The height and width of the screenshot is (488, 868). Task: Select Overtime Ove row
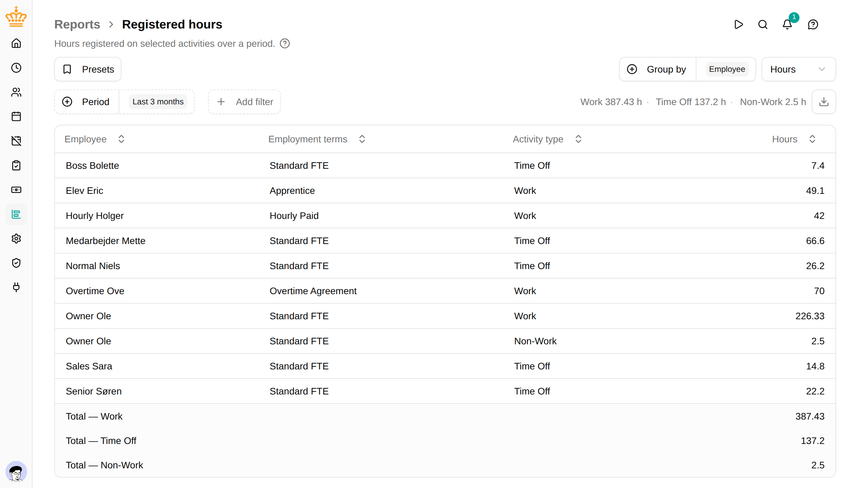point(445,291)
